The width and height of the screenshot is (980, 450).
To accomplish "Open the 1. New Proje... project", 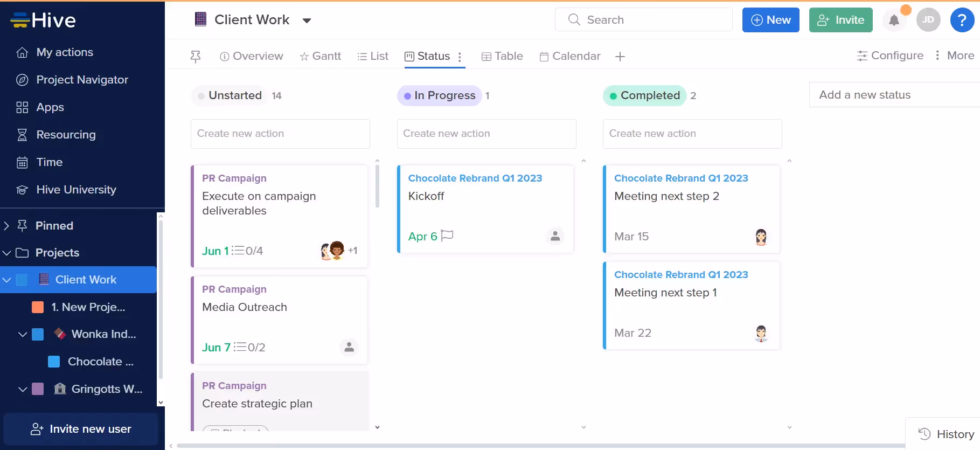I will 88,307.
